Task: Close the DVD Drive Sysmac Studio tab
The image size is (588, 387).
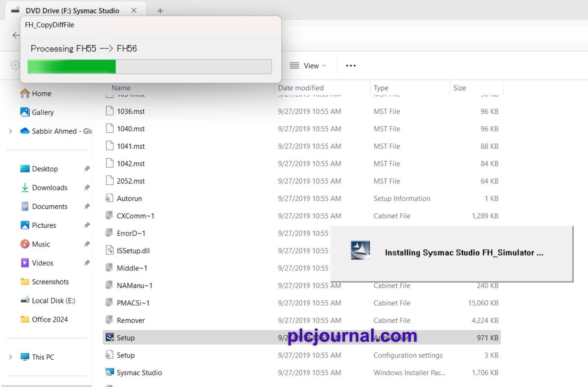Action: (134, 10)
